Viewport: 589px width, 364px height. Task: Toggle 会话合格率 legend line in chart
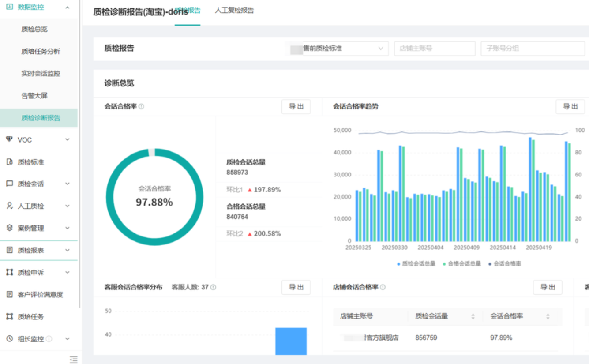[x=505, y=264]
